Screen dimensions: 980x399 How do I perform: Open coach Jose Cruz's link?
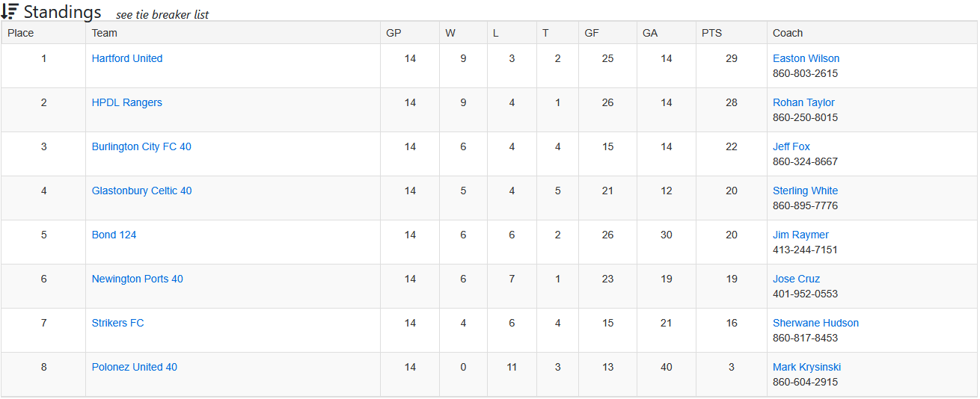click(796, 279)
